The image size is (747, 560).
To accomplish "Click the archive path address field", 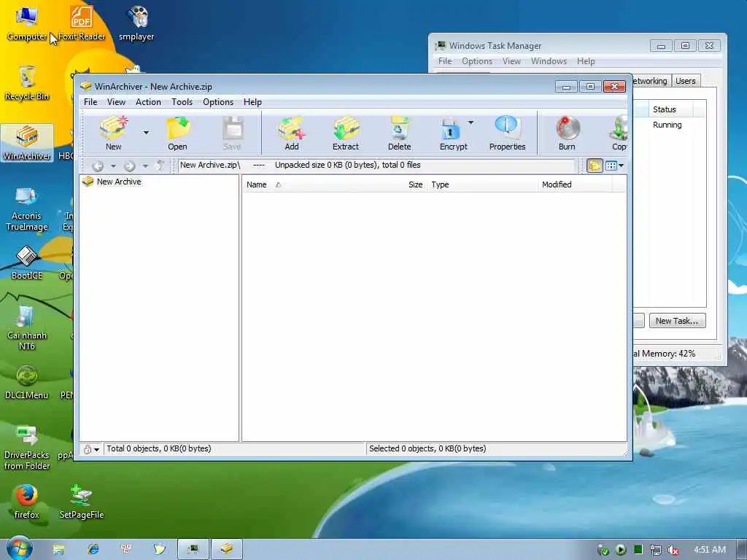I will coord(376,166).
